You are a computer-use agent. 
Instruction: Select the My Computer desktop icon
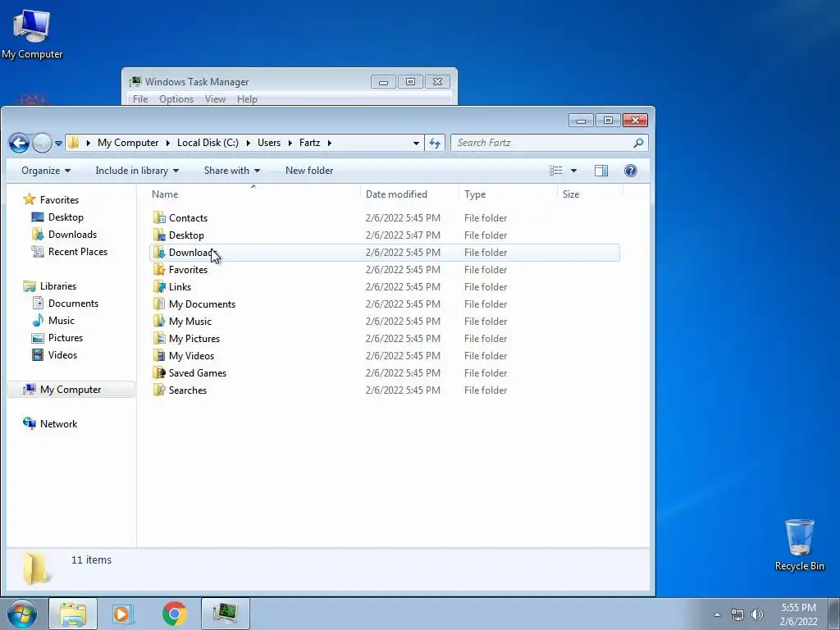[32, 34]
